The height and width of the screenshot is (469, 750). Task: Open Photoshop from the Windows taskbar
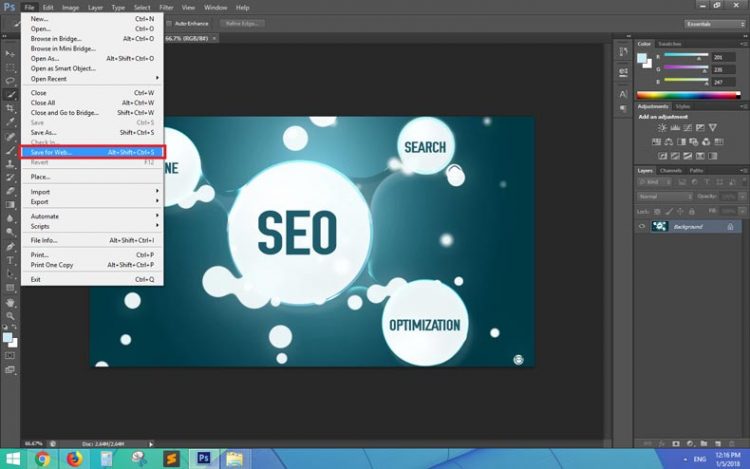203,459
